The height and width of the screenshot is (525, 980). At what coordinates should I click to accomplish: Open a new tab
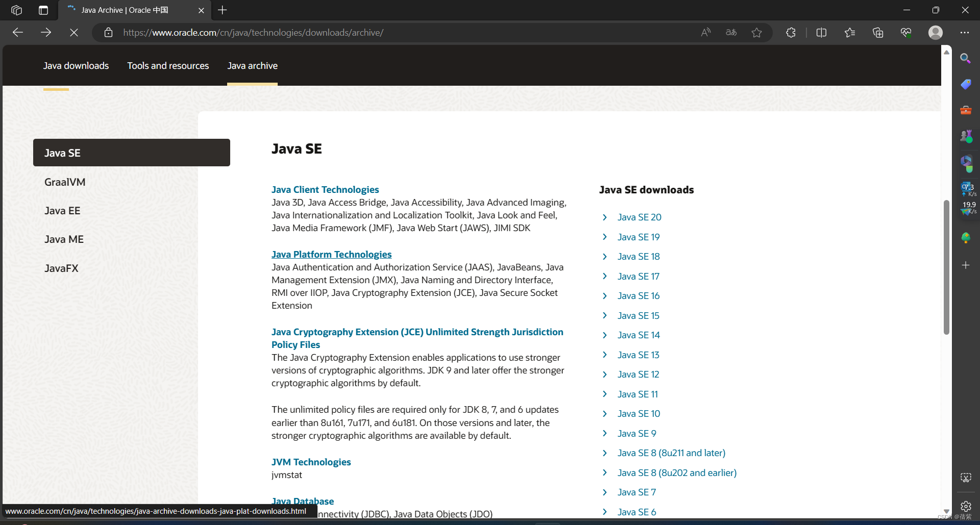[223, 10]
